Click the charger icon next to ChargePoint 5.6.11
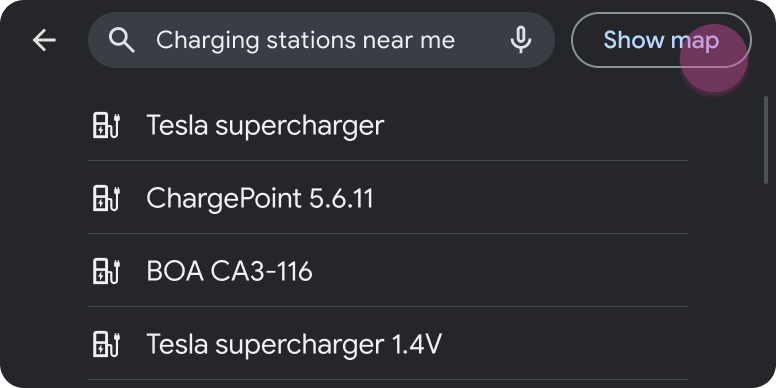 tap(106, 198)
